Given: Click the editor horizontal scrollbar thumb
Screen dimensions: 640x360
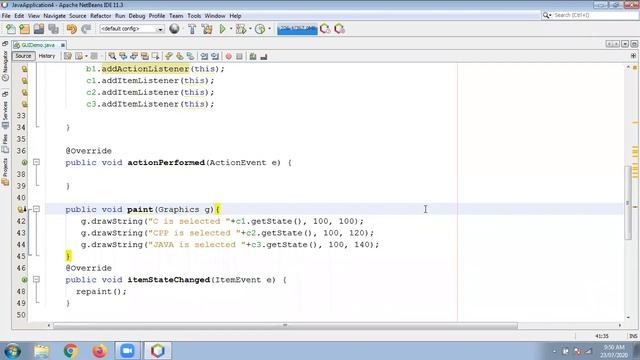Looking at the screenshot, I should (285, 326).
